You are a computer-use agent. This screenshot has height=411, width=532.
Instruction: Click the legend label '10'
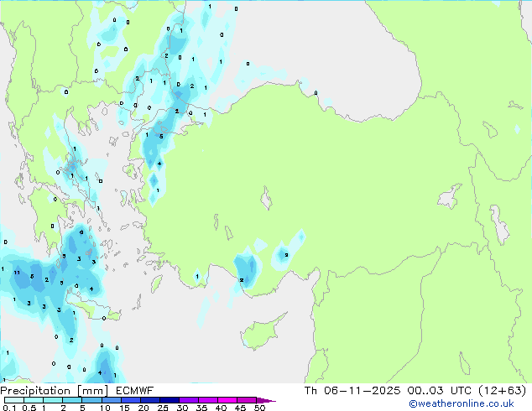pyautogui.click(x=105, y=408)
